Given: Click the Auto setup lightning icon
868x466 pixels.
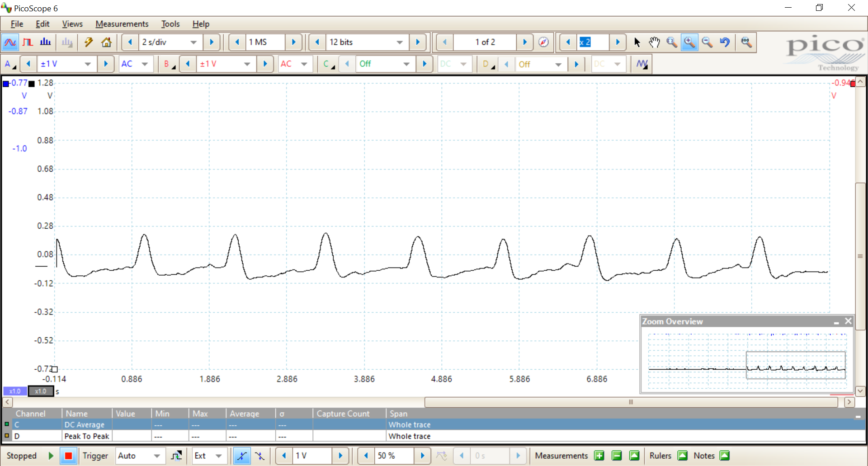Looking at the screenshot, I should 89,42.
